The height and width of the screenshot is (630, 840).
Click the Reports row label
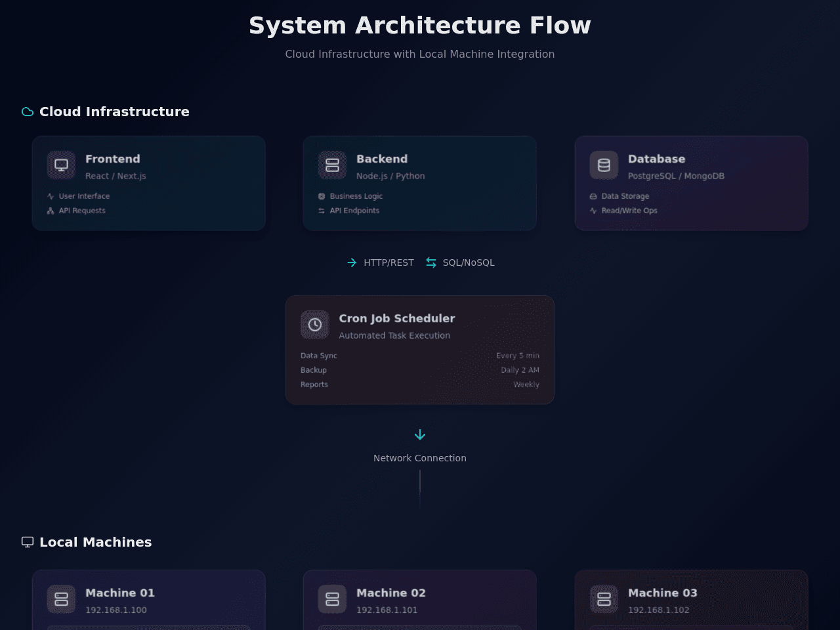[314, 385]
